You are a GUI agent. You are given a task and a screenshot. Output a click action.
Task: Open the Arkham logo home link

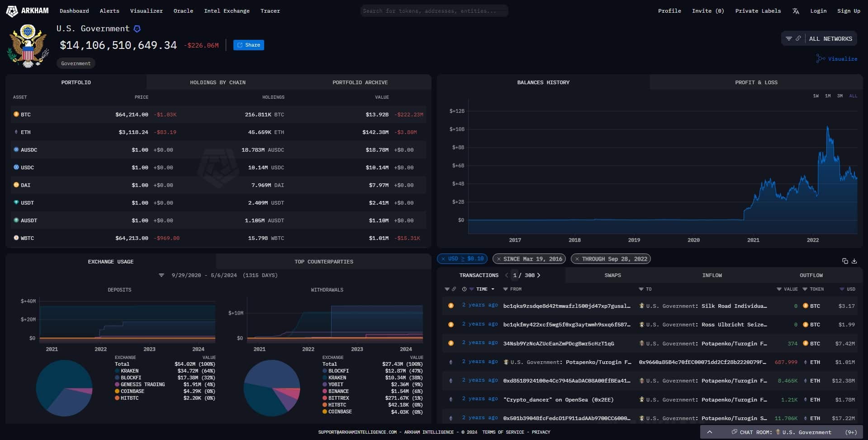pos(27,11)
